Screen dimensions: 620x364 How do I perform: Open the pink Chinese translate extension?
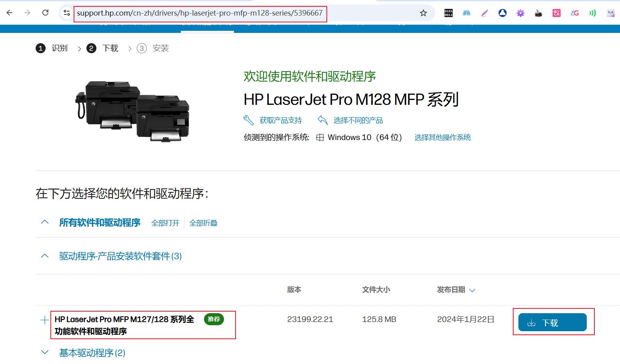[x=556, y=13]
